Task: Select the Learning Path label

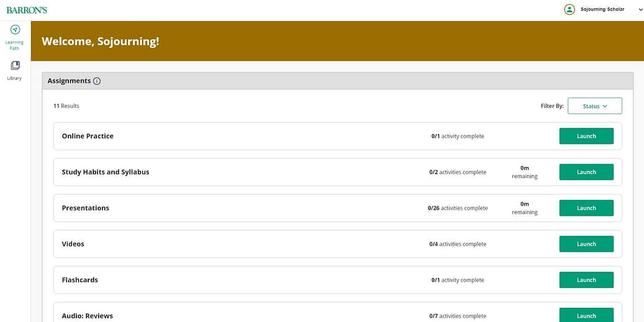Action: tap(14, 45)
